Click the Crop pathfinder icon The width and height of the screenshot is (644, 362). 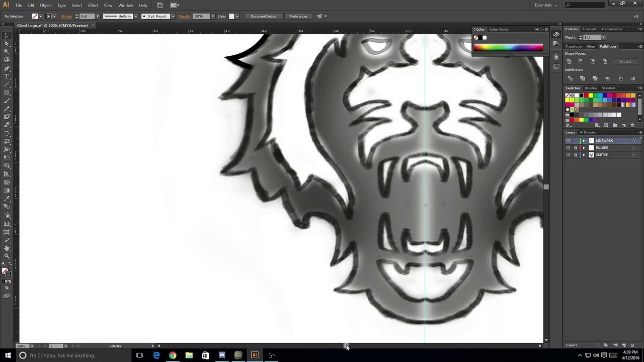point(607,78)
